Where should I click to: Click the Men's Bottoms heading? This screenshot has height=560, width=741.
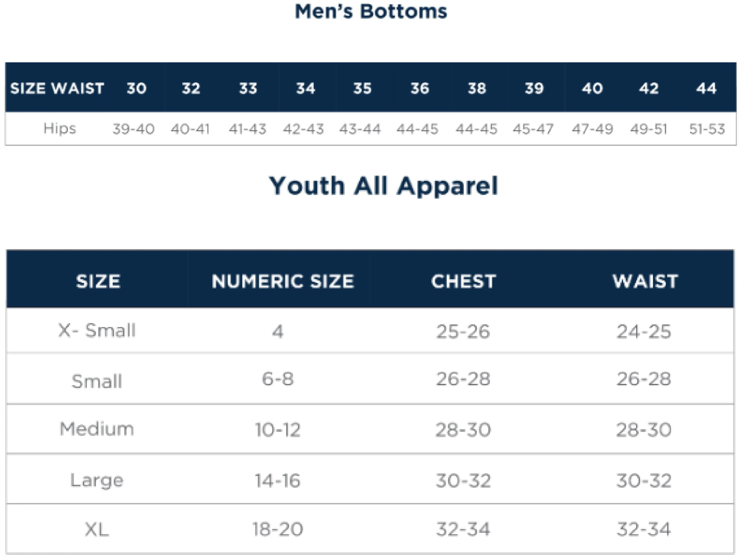(371, 12)
